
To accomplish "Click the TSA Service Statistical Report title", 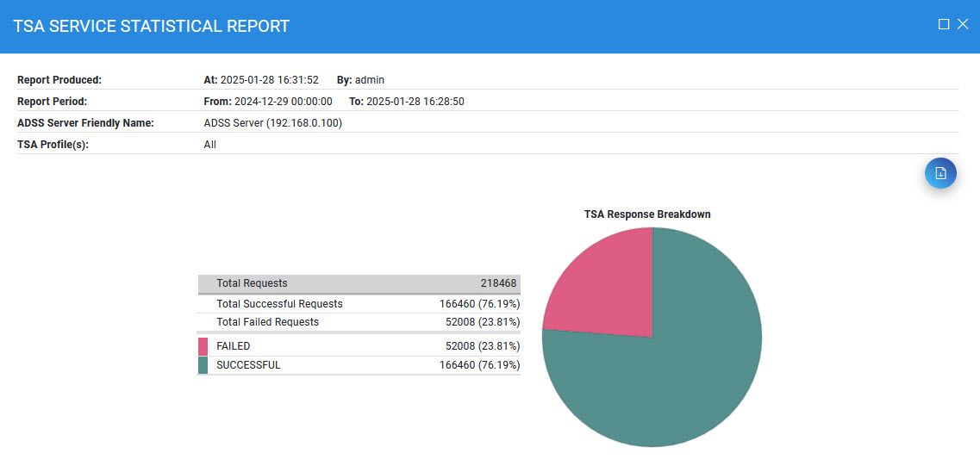I will click(x=152, y=27).
